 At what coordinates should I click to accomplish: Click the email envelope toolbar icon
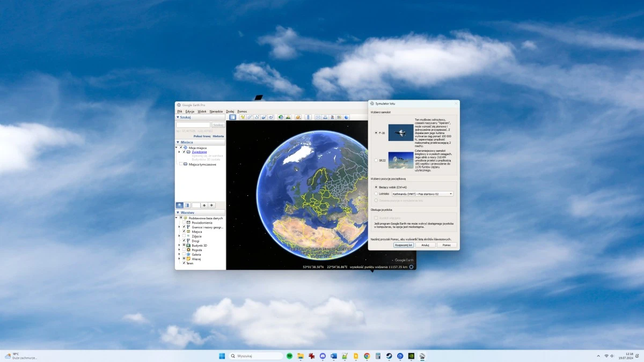coord(318,117)
